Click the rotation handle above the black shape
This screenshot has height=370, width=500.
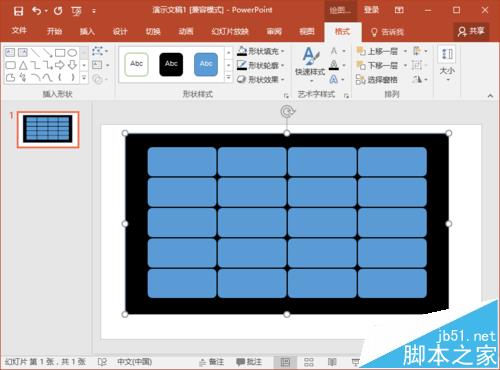[x=287, y=111]
